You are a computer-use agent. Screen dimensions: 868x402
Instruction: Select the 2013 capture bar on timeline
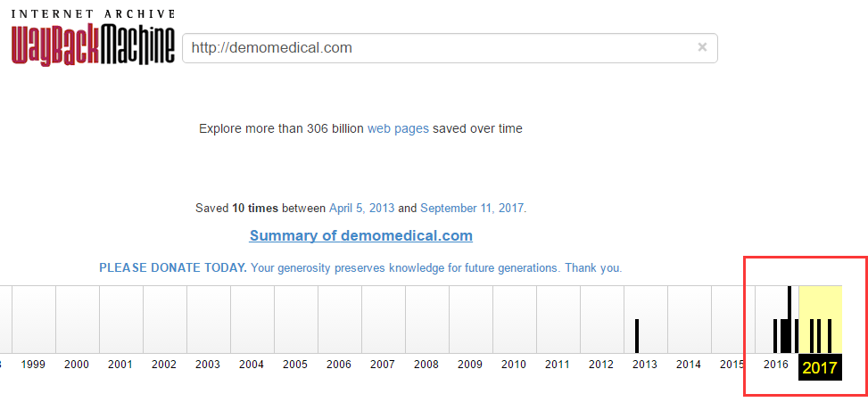click(637, 336)
